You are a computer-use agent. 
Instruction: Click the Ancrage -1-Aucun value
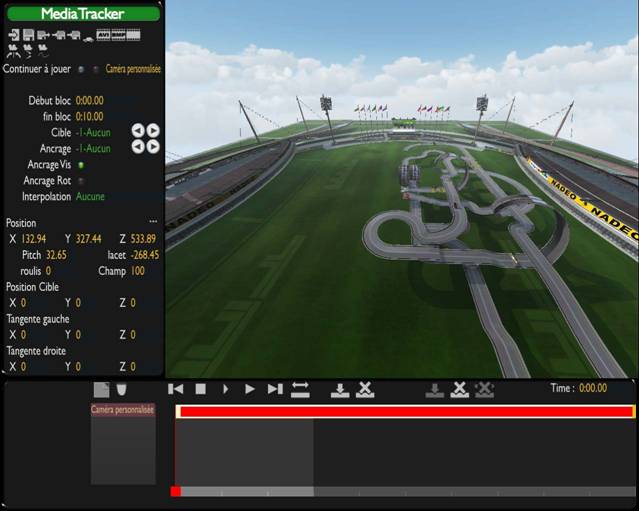pyautogui.click(x=93, y=149)
